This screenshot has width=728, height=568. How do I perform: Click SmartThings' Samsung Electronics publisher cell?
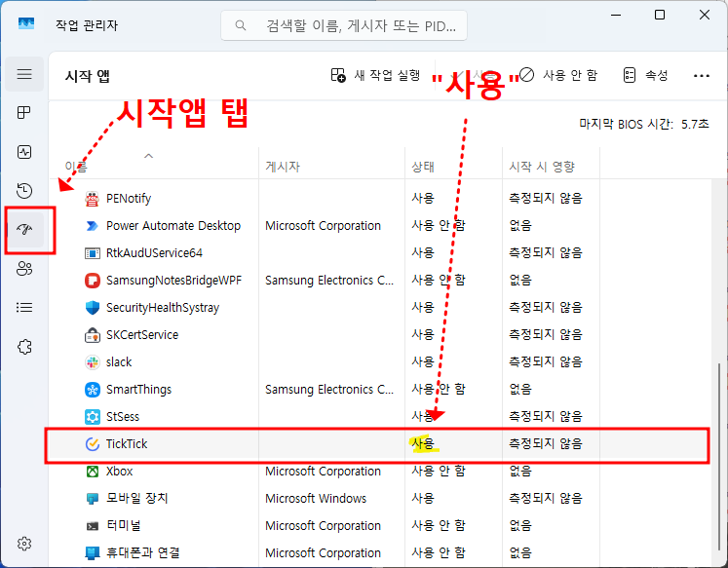pyautogui.click(x=329, y=390)
